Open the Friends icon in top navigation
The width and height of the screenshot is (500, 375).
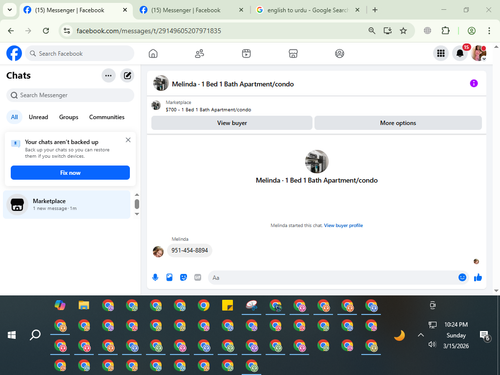pyautogui.click(x=199, y=53)
